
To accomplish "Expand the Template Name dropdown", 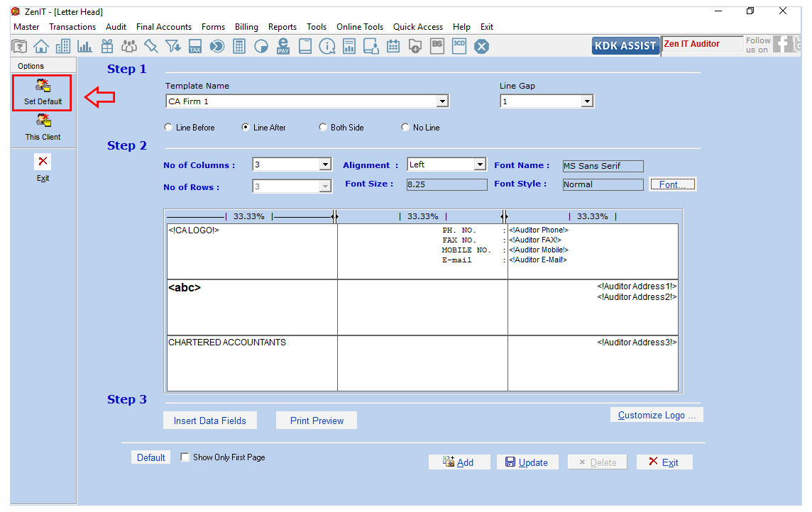I will 443,101.
